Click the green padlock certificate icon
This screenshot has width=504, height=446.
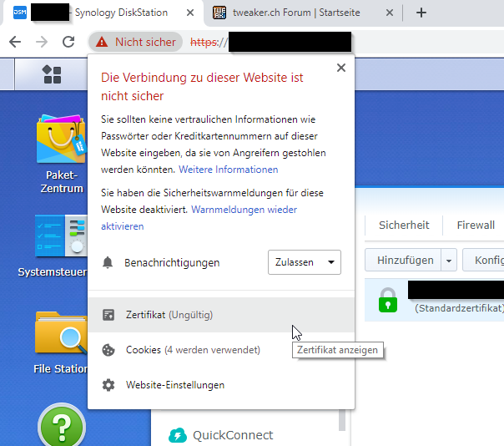coord(388,299)
